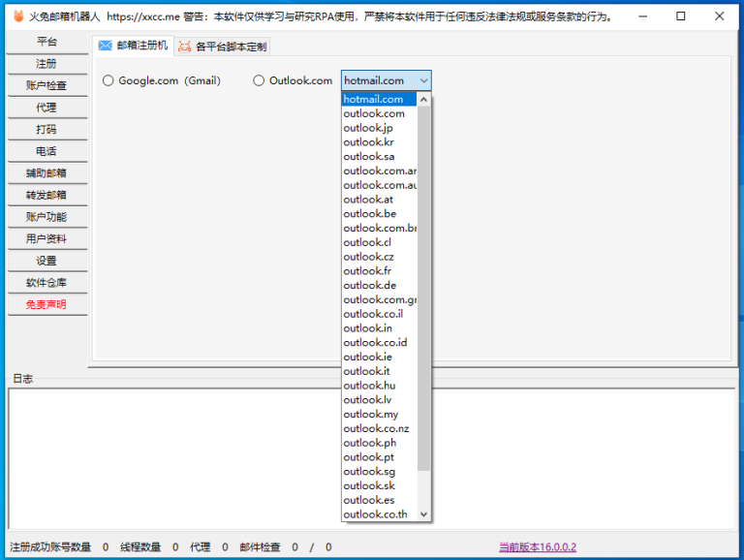Minimize the 火兔邮箱机器人 window

click(x=643, y=16)
